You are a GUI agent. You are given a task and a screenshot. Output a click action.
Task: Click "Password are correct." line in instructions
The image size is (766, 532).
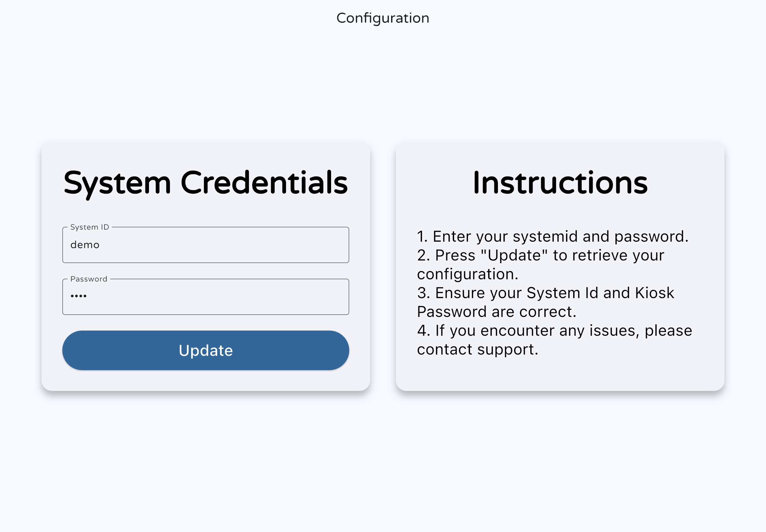496,312
